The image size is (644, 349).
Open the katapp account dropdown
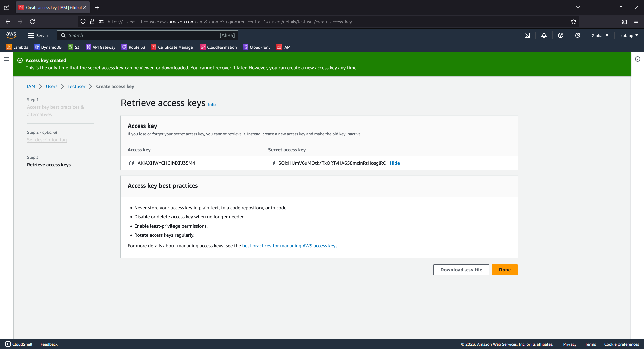629,35
